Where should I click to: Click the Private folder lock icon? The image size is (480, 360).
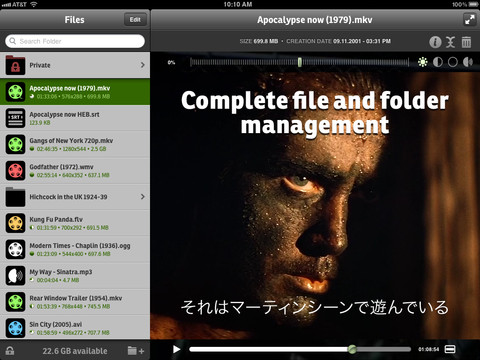pos(15,65)
